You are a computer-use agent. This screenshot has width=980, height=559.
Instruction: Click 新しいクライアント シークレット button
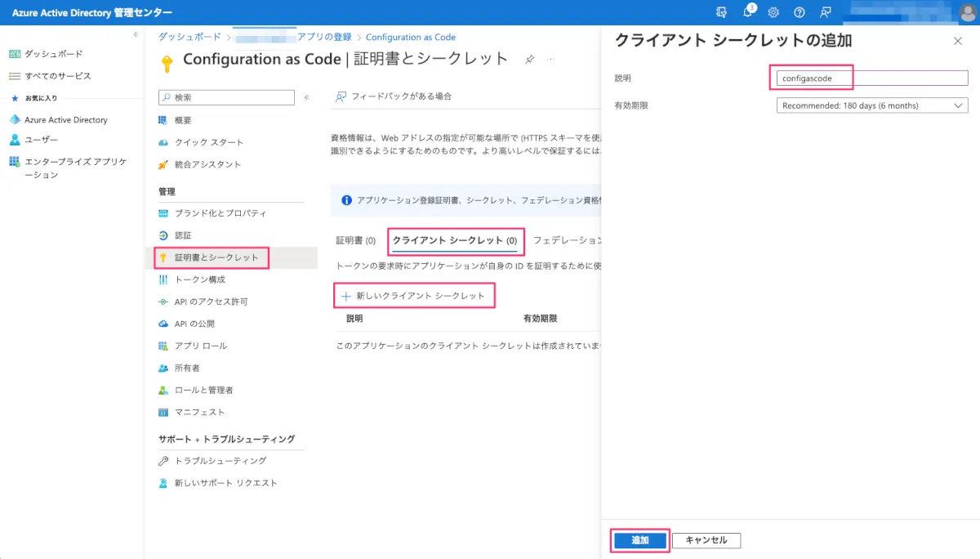coord(413,295)
